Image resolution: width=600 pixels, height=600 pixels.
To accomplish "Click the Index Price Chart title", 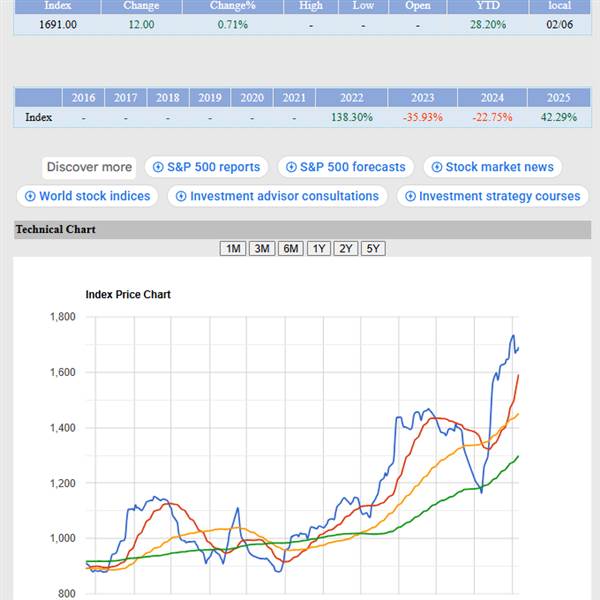I will (128, 294).
